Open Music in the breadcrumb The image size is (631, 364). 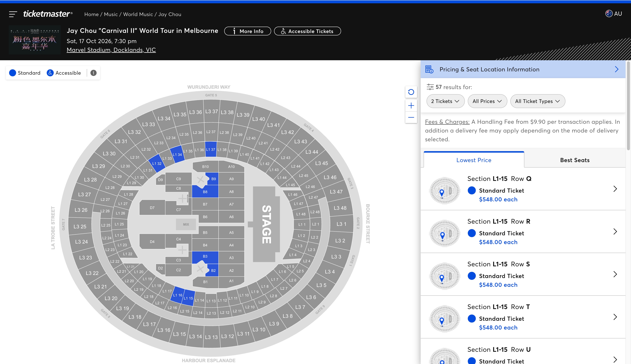pyautogui.click(x=111, y=14)
